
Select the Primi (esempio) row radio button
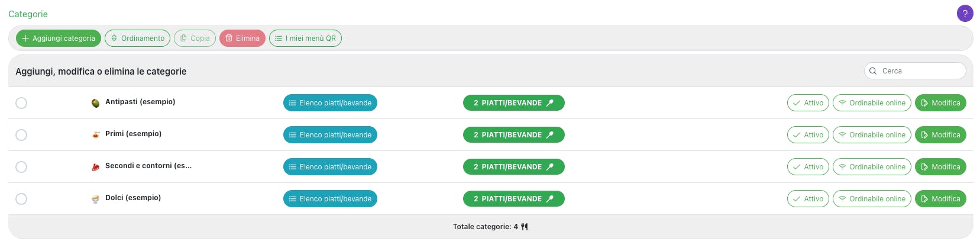21,135
